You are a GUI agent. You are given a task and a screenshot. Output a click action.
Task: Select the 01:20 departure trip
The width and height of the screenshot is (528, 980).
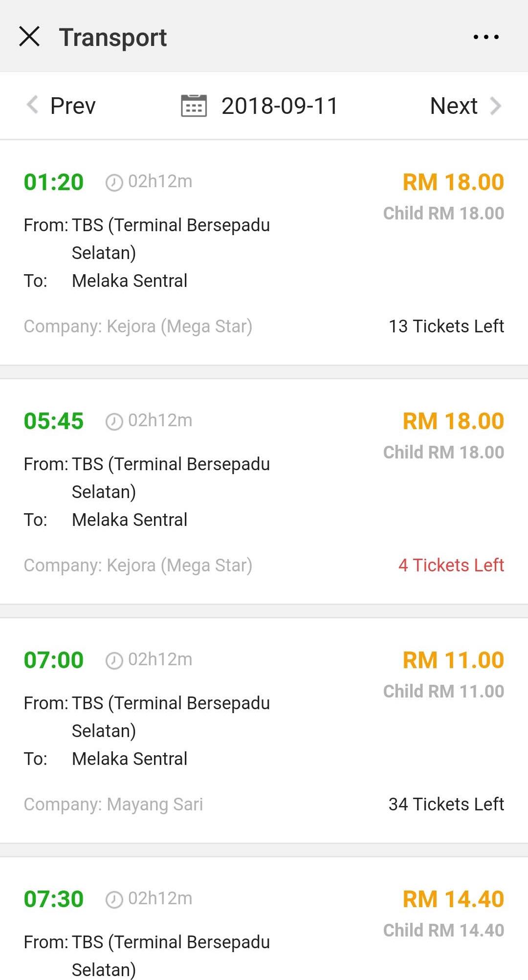[x=54, y=182]
